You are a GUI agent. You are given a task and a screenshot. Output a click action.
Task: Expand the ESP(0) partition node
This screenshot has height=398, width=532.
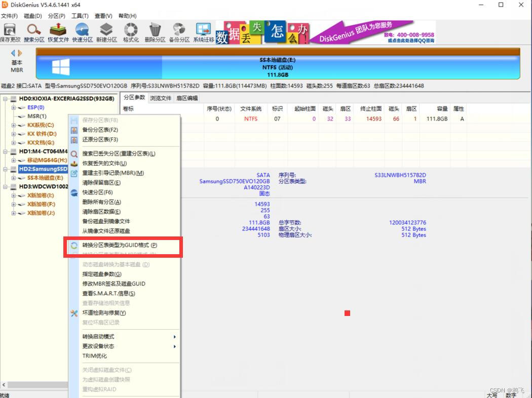(x=14, y=107)
